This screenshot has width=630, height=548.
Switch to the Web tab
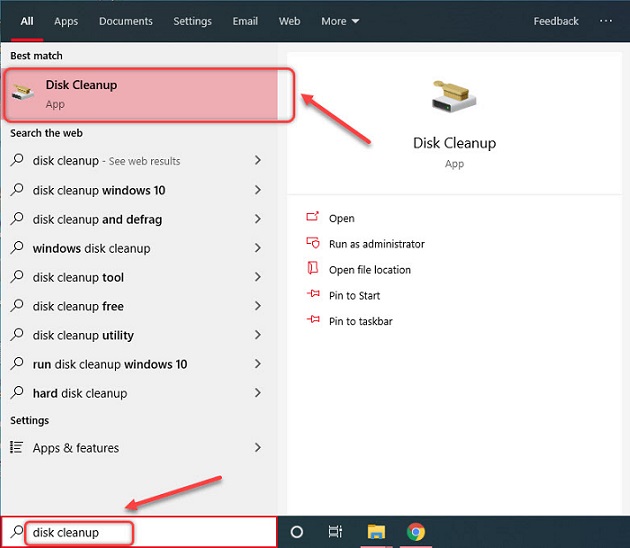[x=289, y=21]
